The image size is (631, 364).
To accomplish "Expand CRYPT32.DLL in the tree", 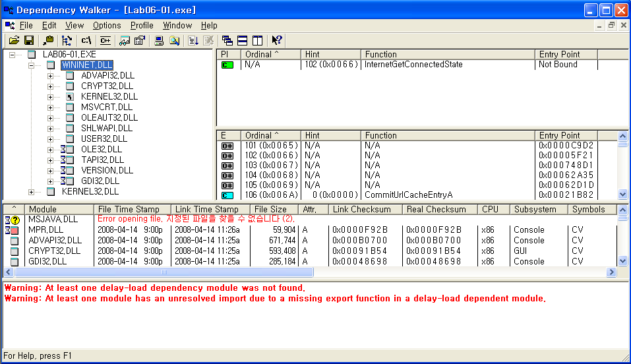I will [x=50, y=86].
